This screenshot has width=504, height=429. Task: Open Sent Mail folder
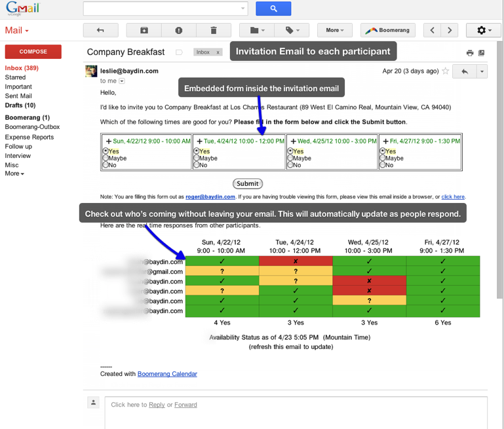click(x=18, y=96)
